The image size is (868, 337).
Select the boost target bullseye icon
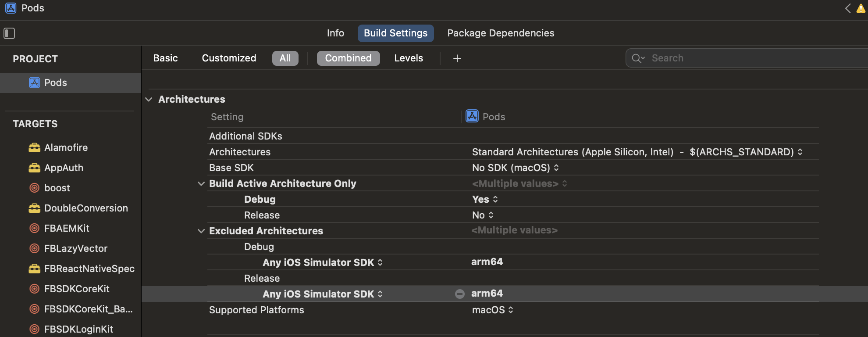[34, 188]
